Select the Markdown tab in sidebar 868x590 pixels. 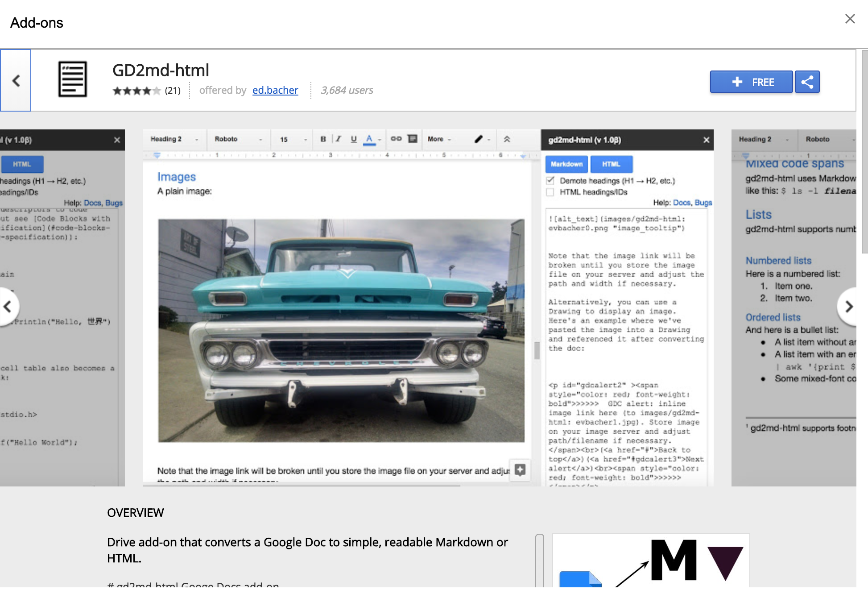click(x=566, y=164)
